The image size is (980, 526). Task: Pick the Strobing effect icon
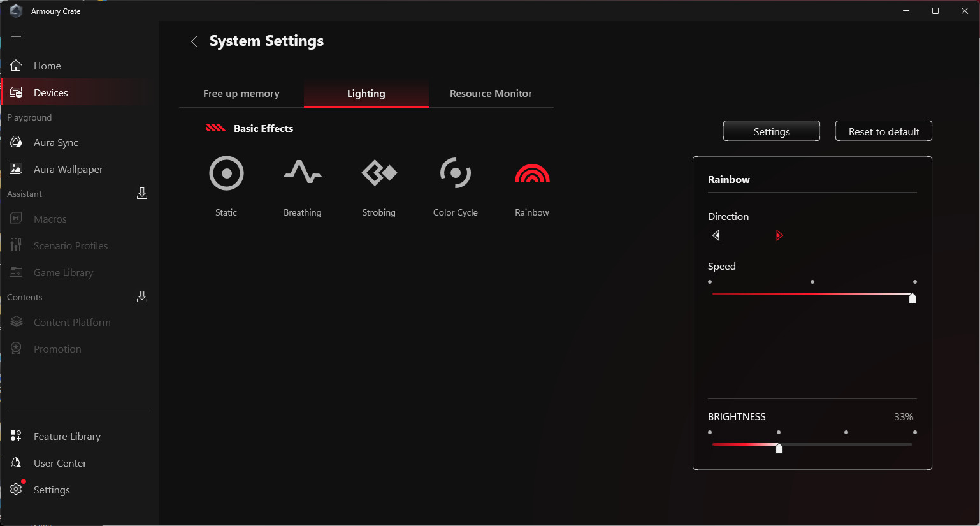[379, 173]
